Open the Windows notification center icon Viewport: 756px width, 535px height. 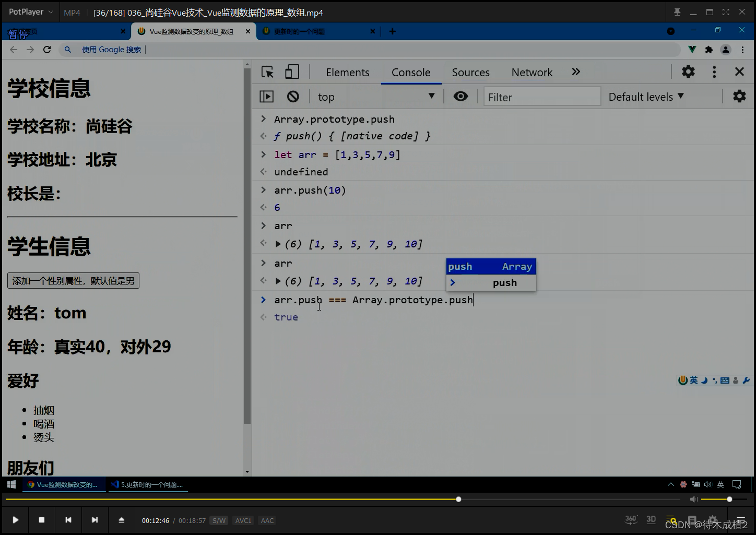[737, 484]
